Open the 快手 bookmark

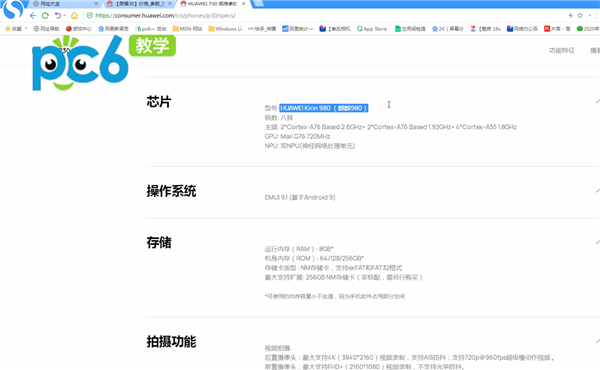coord(262,29)
